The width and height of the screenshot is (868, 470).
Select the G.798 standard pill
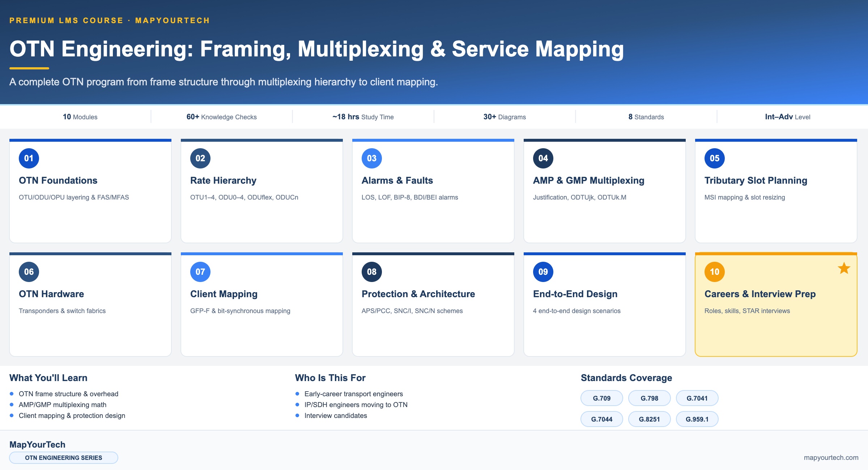click(650, 398)
